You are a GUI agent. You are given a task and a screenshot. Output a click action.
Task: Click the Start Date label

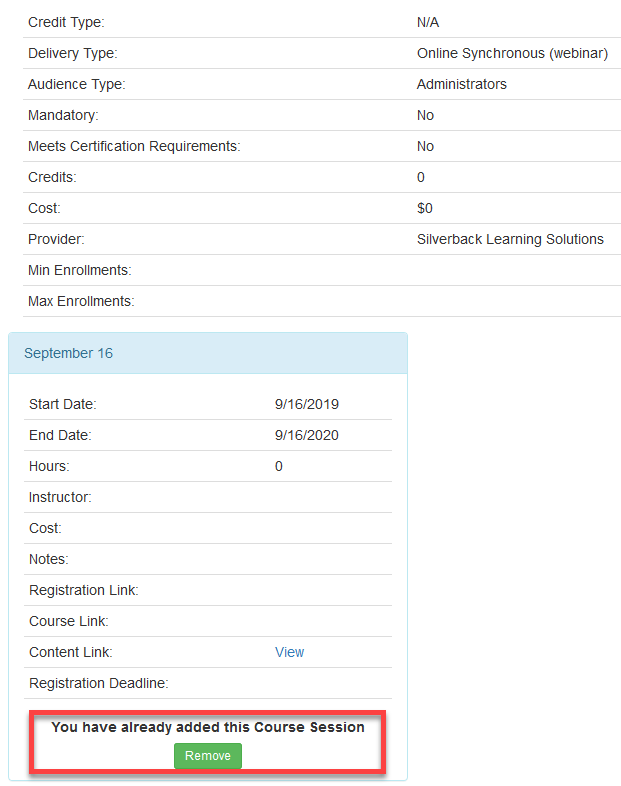[x=63, y=404]
